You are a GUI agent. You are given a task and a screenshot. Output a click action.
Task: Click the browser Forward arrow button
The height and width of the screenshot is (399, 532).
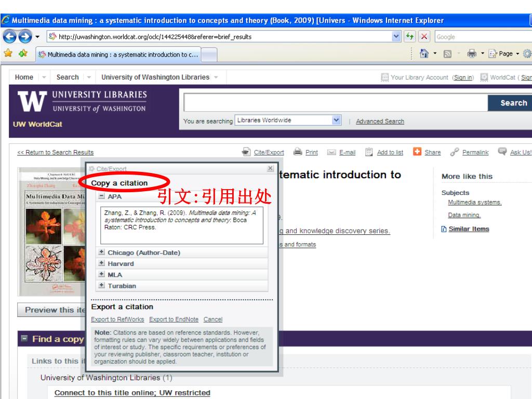[25, 36]
